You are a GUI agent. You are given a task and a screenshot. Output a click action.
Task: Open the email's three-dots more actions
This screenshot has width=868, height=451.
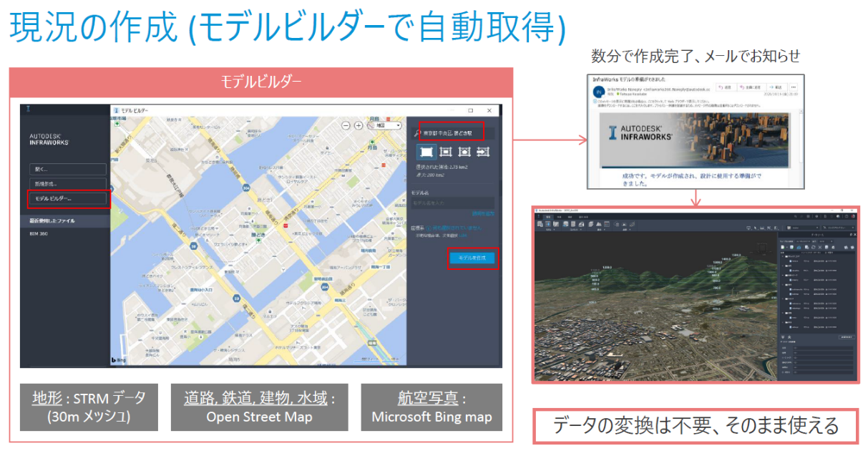[794, 87]
